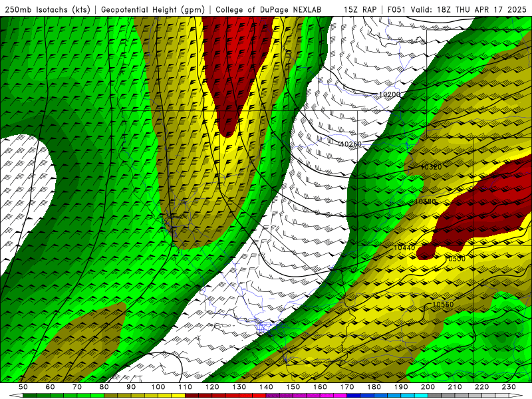Image resolution: width=532 pixels, height=399 pixels.
Task: Click the 10260 height contour label
Action: tap(351, 144)
